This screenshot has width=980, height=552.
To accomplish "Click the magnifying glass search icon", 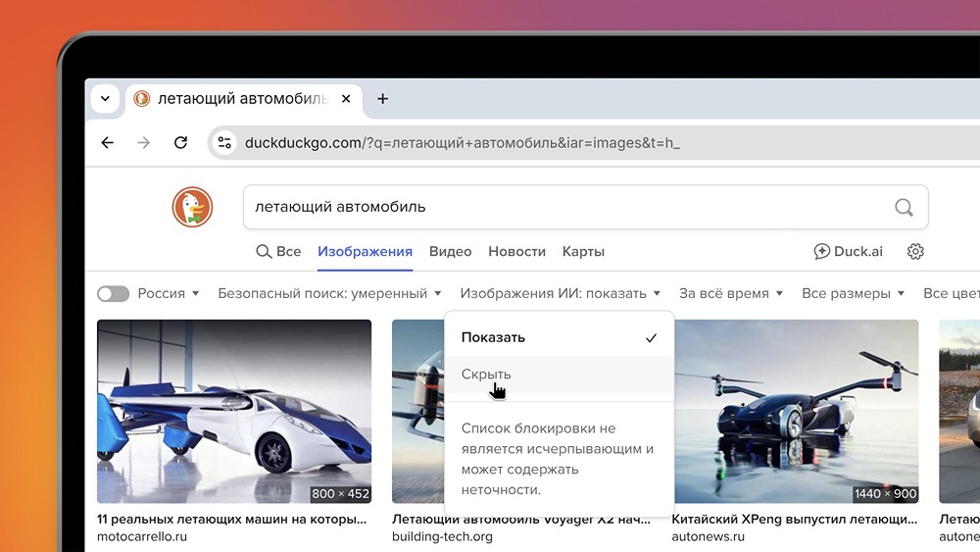I will pos(904,207).
